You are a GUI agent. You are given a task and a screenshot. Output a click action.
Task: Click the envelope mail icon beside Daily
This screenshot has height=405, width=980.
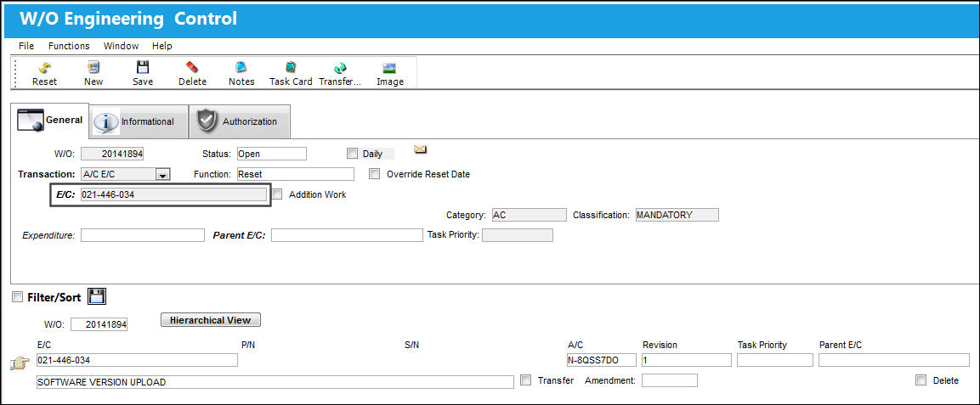coord(420,149)
